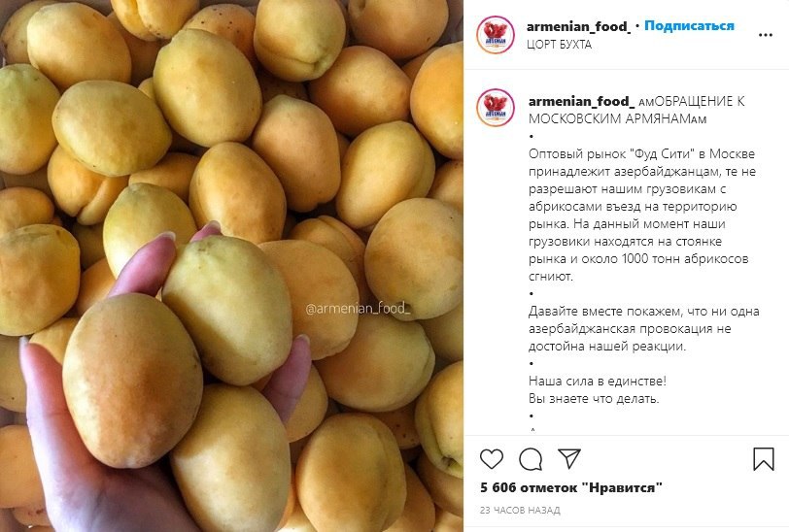Share post using paper plane icon
Viewport: 789px width, 532px height.
569,458
